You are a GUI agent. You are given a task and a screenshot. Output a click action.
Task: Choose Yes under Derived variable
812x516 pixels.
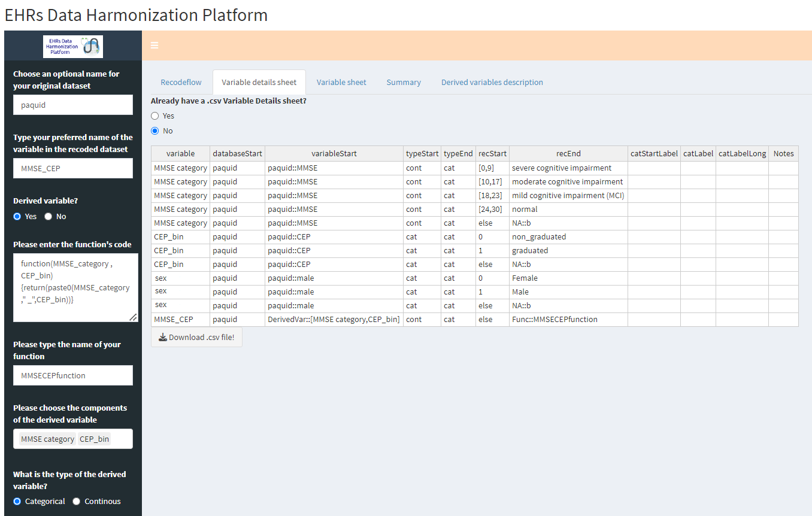coord(17,217)
